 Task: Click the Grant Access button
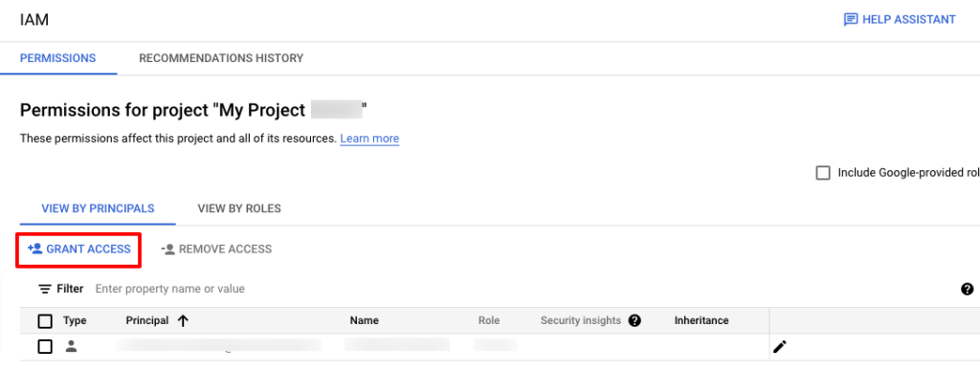(x=78, y=249)
